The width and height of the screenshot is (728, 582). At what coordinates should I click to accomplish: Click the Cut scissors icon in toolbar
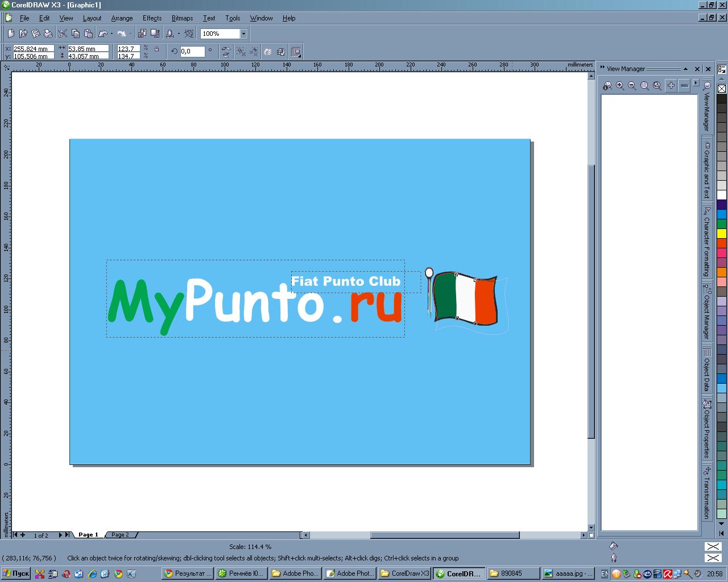point(63,34)
